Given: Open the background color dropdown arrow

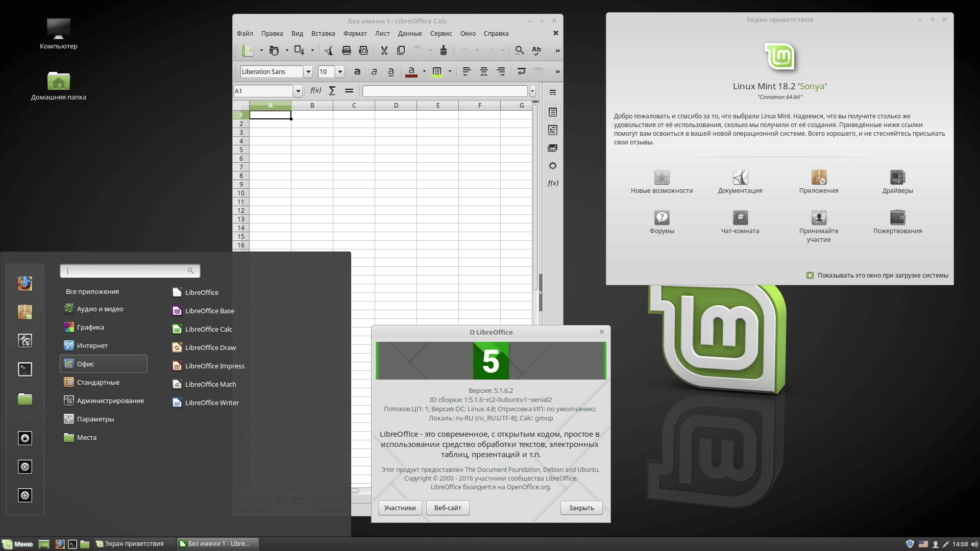Looking at the screenshot, I should tap(450, 71).
